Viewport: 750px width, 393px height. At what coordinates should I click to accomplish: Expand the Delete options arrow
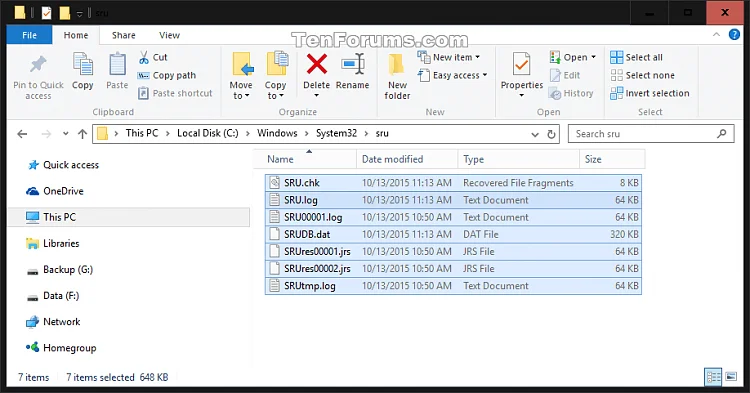pyautogui.click(x=316, y=96)
